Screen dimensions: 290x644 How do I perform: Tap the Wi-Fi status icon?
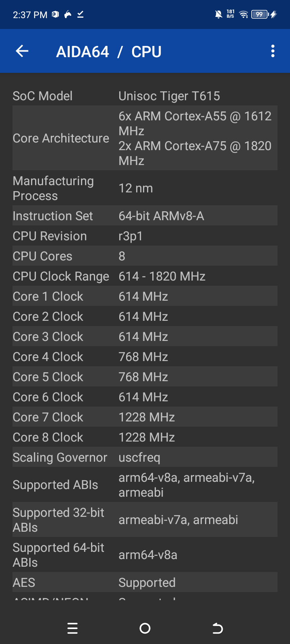[x=243, y=15]
